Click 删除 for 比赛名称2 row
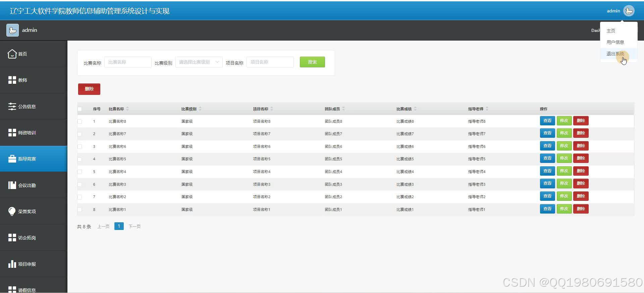This screenshot has height=293, width=644. pos(581,196)
